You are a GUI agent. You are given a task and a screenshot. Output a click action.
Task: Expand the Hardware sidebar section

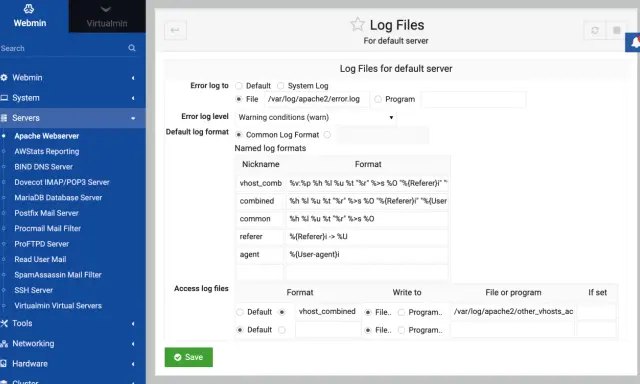(133, 364)
